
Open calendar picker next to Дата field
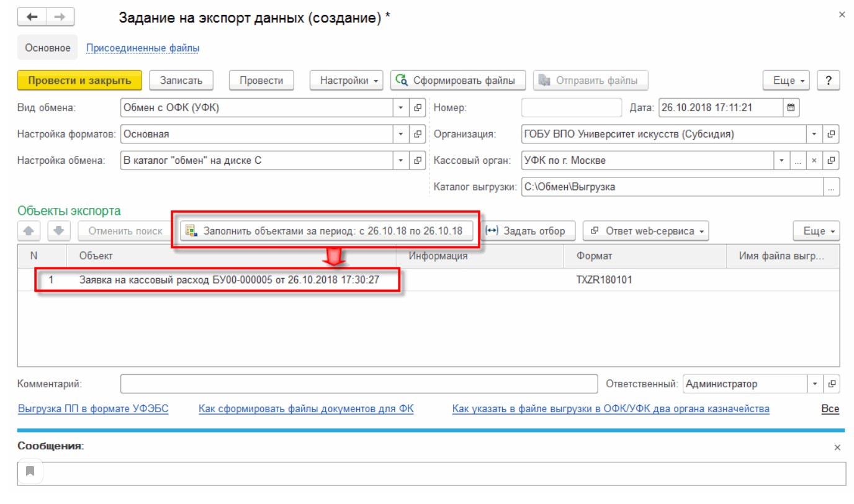791,107
